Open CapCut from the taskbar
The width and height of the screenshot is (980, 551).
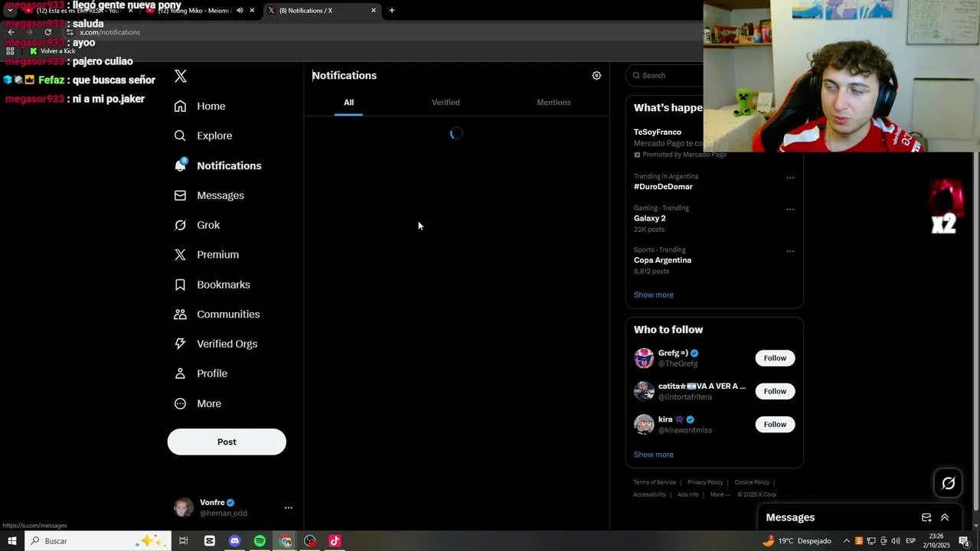point(209,541)
